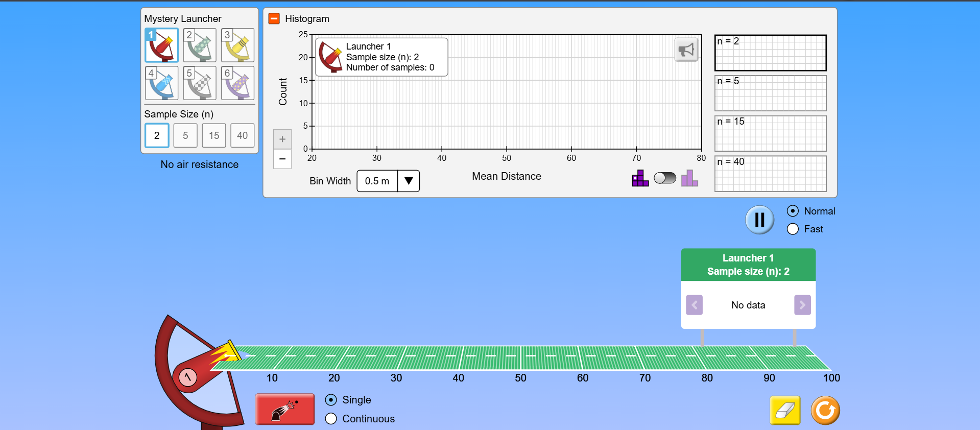Screen dimensions: 980x430
Task: Pause the simulation
Action: [759, 220]
